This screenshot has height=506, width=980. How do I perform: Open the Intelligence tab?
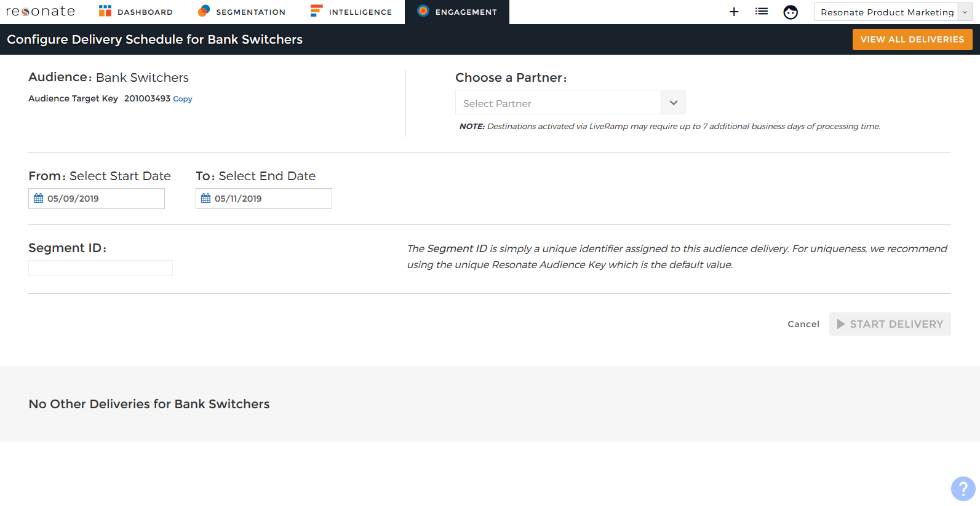[351, 12]
